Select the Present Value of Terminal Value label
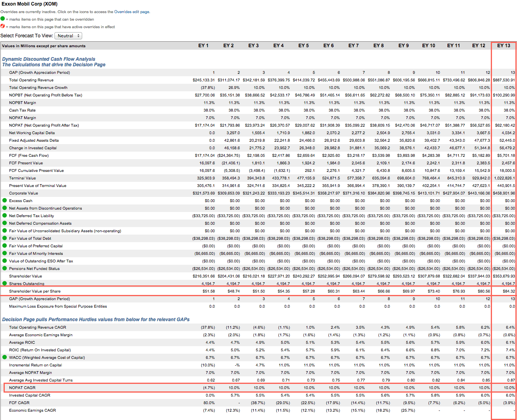This screenshot has height=420, width=517. (x=38, y=186)
